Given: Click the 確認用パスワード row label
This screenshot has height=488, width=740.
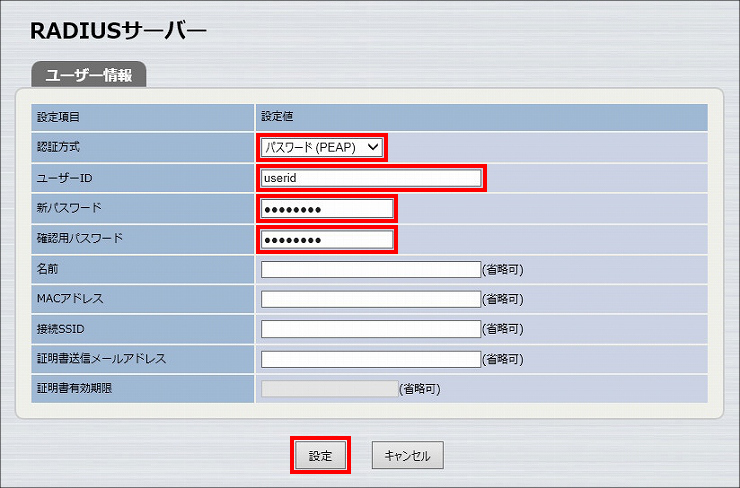Looking at the screenshot, I should (80, 238).
